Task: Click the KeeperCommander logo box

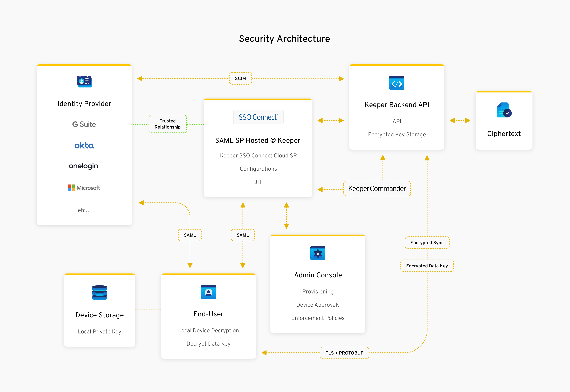Action: 377,189
